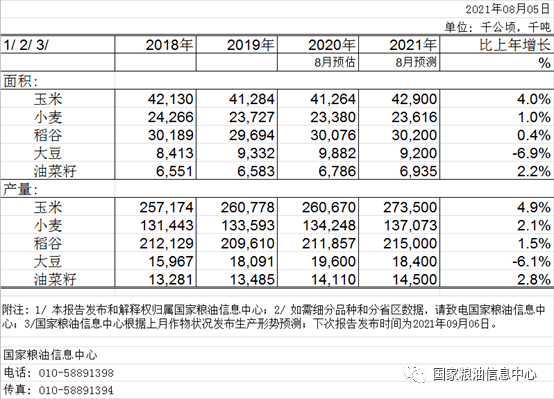Select the 比上年增长 header cell
Image resolution: width=554 pixels, height=399 pixels.
coord(496,45)
